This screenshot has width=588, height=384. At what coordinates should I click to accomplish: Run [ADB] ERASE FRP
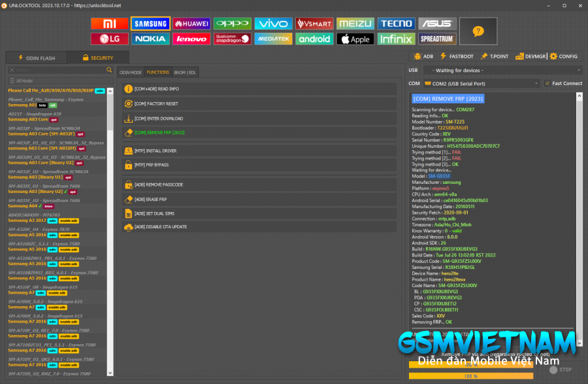[259, 200]
